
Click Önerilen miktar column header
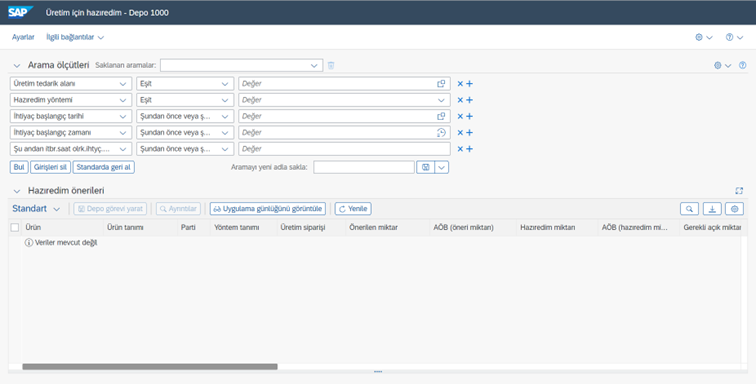pos(388,227)
